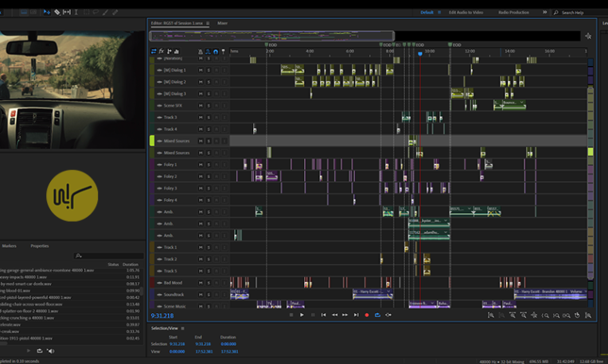Viewport: 608px width, 364px height.
Task: Toggle loop playback
Action: (377, 315)
